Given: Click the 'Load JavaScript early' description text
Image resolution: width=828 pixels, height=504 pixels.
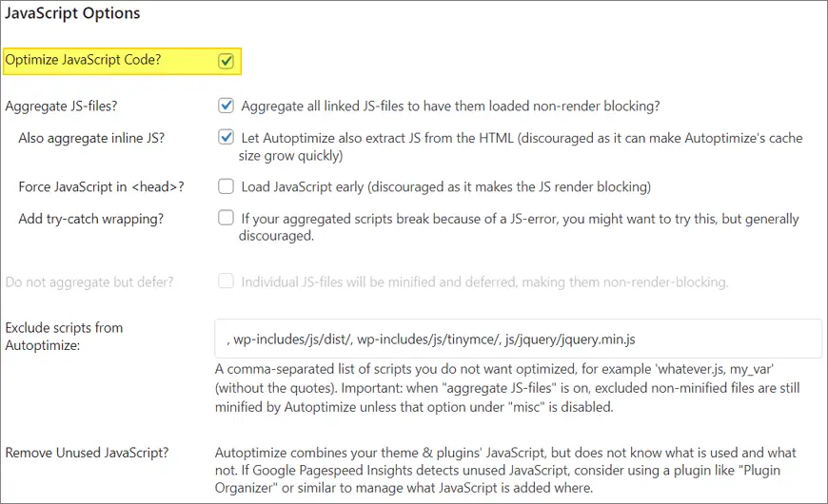Looking at the screenshot, I should pyautogui.click(x=445, y=186).
